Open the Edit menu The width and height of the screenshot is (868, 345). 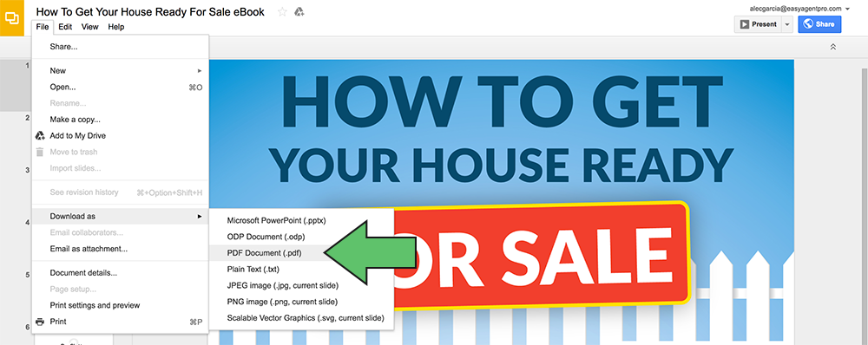pyautogui.click(x=65, y=27)
